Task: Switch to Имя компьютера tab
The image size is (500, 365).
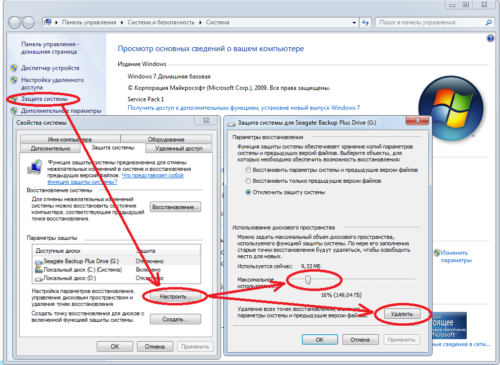Action: pos(70,139)
